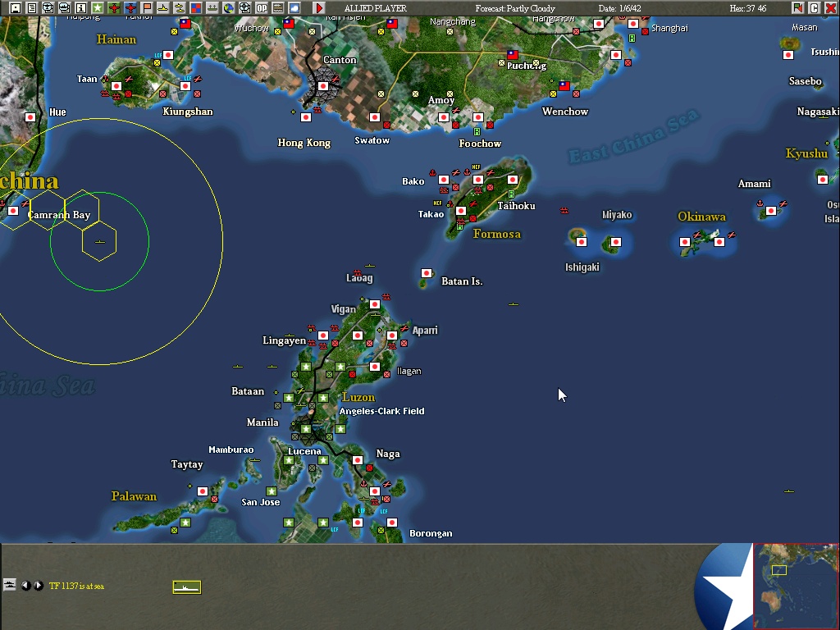Click the red end-turn play arrow
840x630 pixels.
319,8
